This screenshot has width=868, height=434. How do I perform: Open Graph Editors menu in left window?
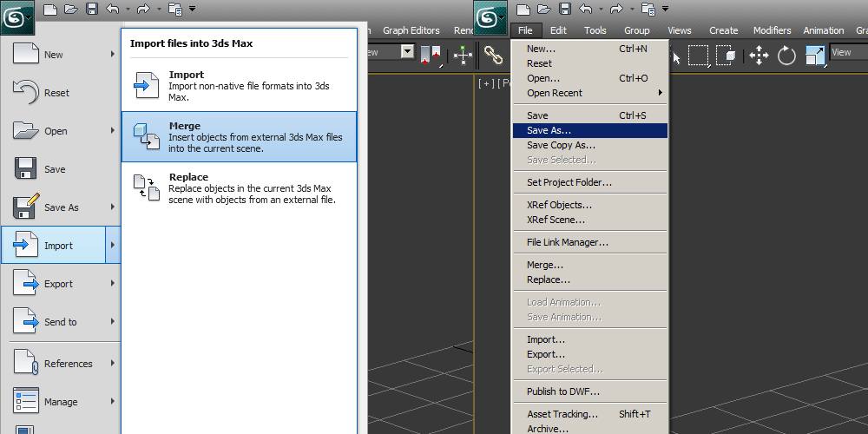(x=411, y=30)
